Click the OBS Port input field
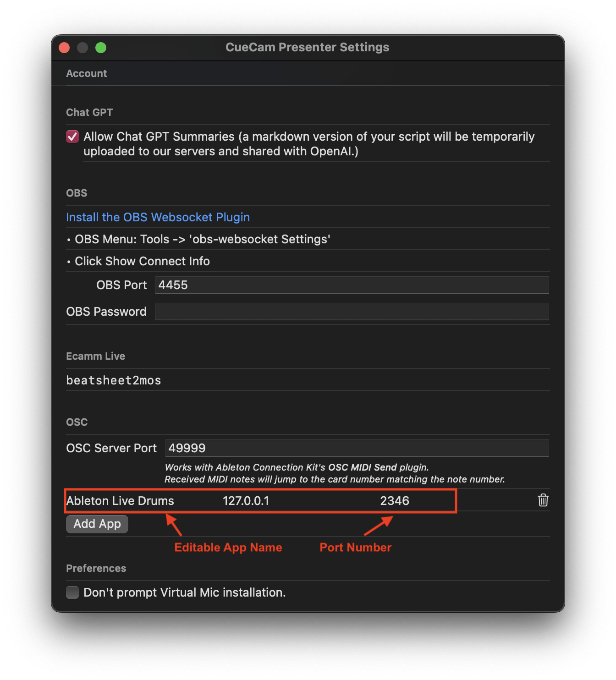Viewport: 616px width, 680px height. tap(352, 285)
